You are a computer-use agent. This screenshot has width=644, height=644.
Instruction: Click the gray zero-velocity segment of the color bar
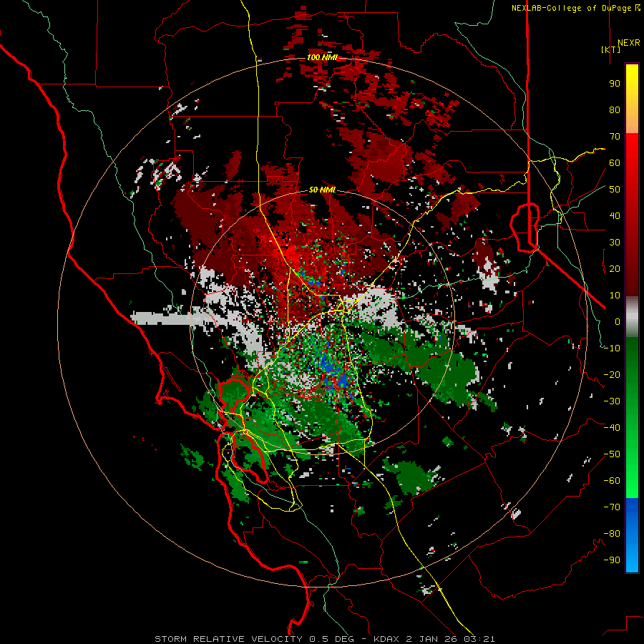[x=632, y=317]
